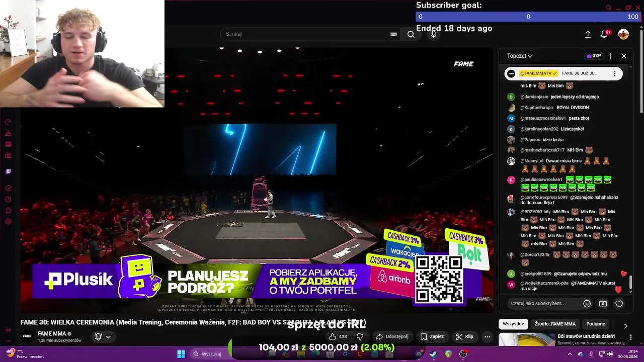The width and height of the screenshot is (644, 362).
Task: Expand the Topczat chat mode dropdown
Action: coord(520,56)
